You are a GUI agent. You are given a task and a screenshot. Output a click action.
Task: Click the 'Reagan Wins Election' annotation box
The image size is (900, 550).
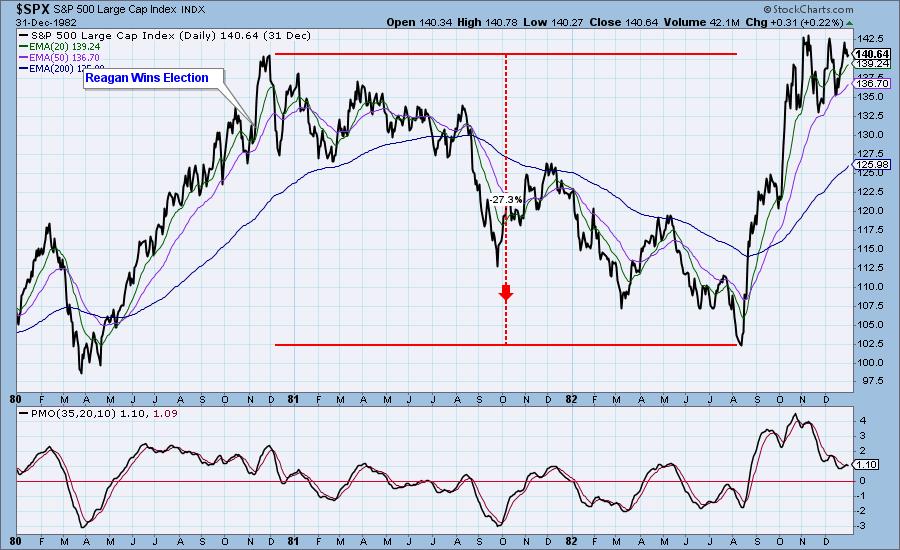coord(153,78)
